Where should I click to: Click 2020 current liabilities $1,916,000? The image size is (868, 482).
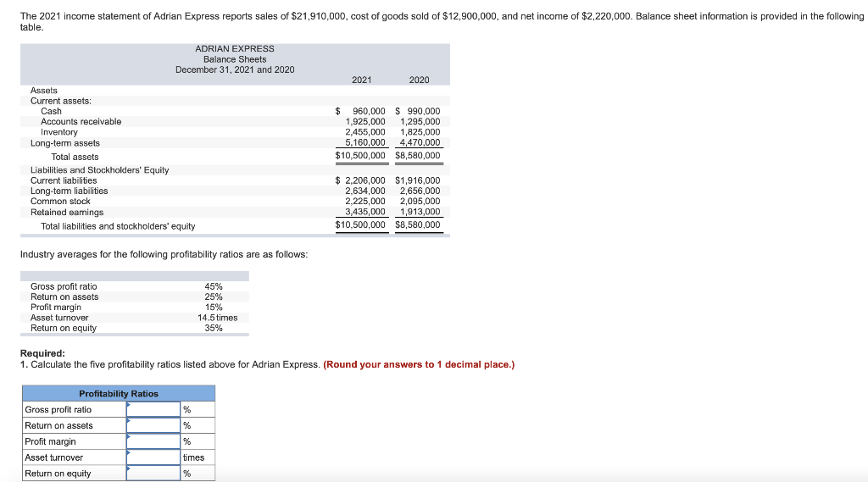click(x=418, y=180)
